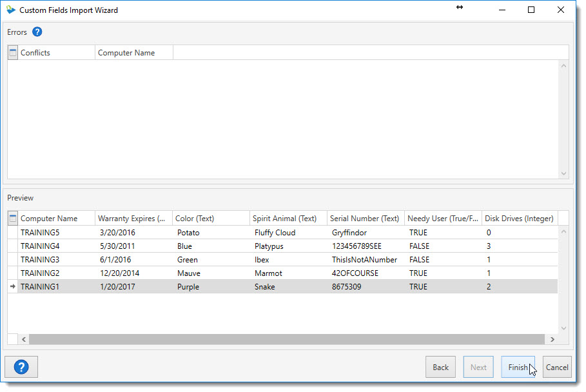The image size is (586, 392).
Task: Maximize the Import Wizard window
Action: 531,10
